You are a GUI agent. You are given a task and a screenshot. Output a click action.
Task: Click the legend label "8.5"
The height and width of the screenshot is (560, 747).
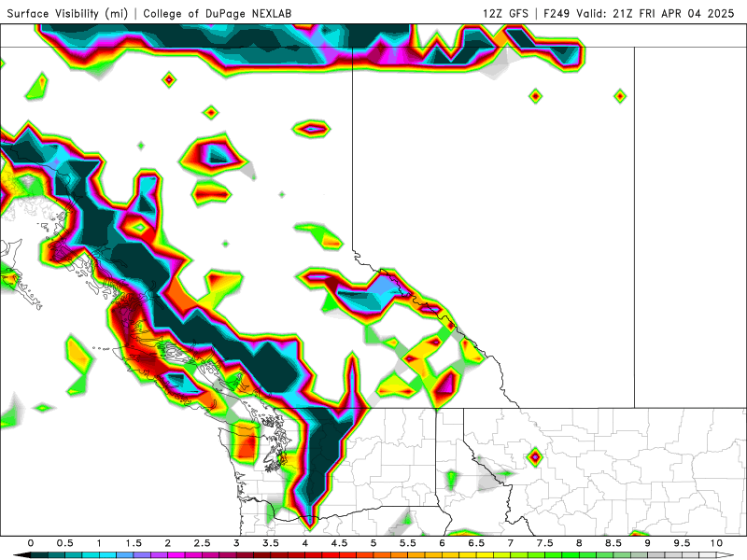point(613,543)
